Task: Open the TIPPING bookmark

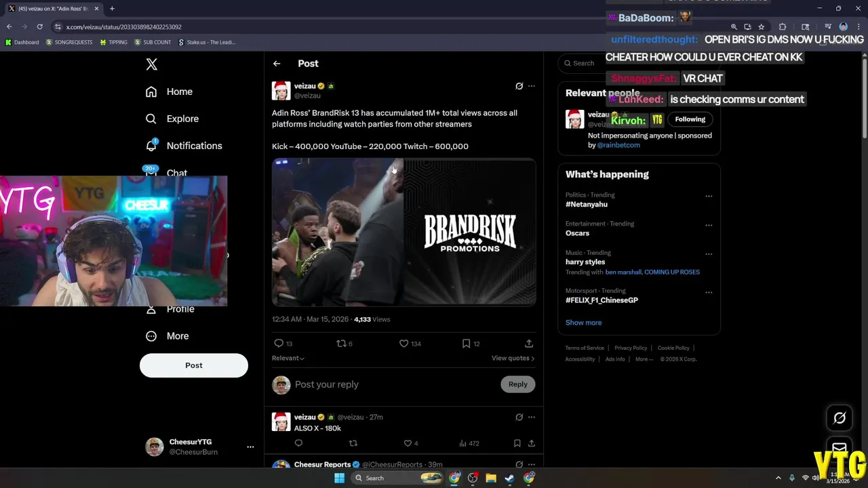Action: click(113, 42)
